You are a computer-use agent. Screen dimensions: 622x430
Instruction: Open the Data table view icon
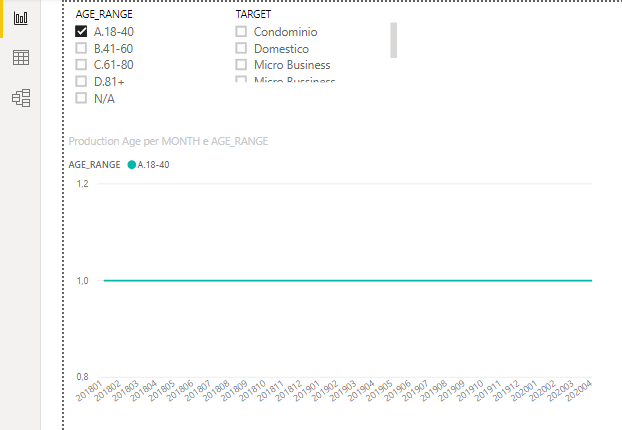point(21,58)
